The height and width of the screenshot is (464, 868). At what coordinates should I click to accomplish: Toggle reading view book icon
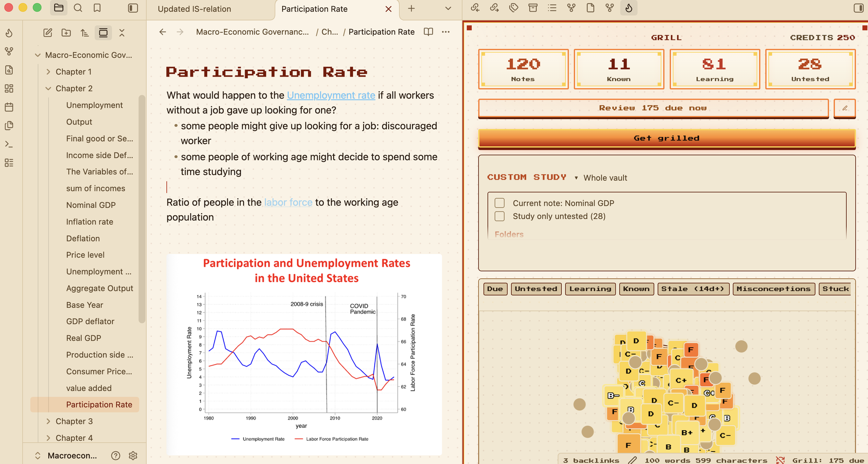(x=428, y=32)
